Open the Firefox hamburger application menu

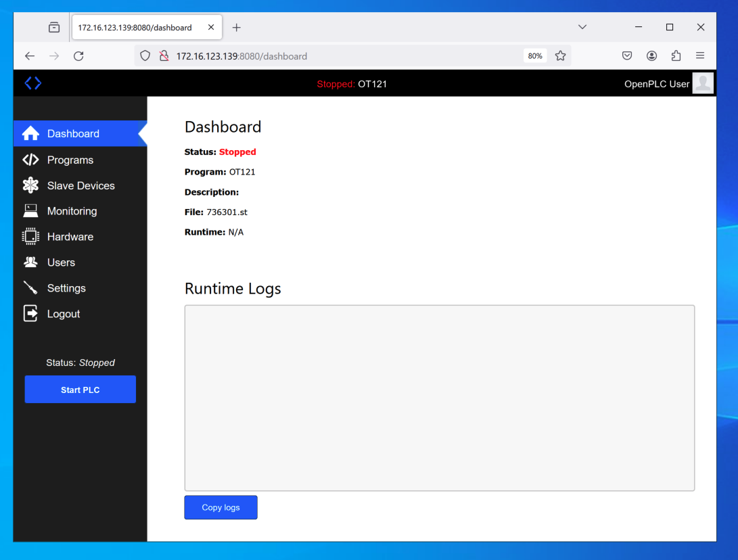click(700, 56)
